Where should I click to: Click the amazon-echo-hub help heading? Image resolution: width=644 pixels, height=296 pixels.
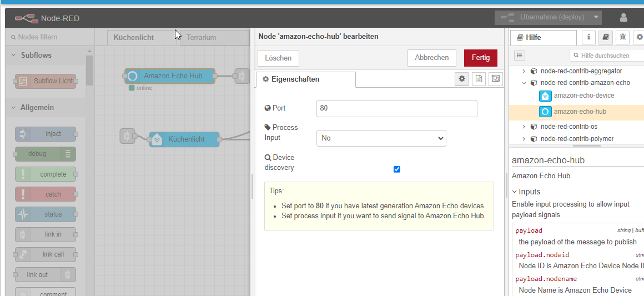[549, 160]
